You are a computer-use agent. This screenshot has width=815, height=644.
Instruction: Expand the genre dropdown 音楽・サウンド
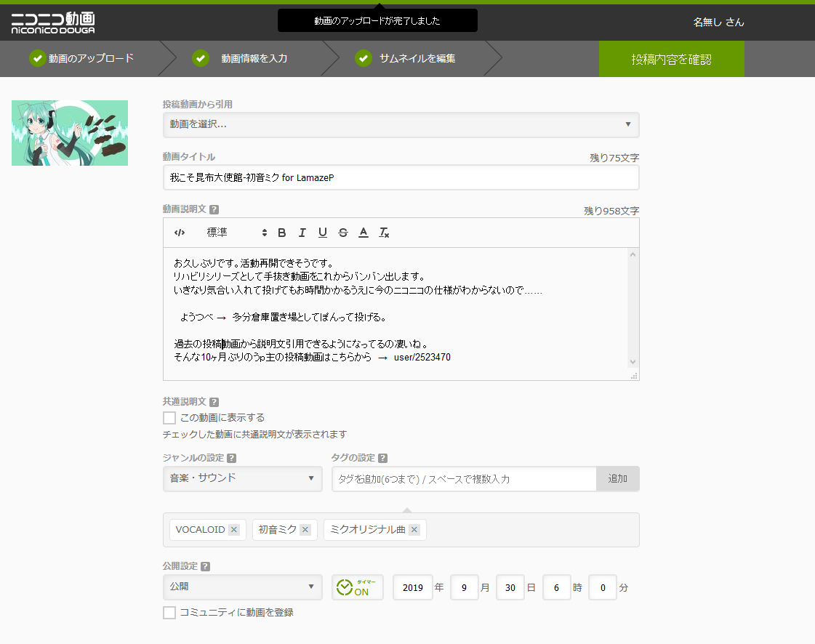point(242,478)
